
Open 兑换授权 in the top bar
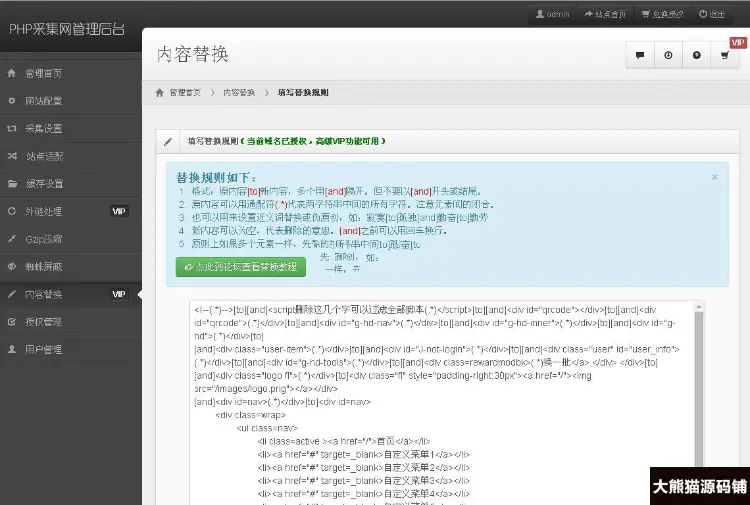click(663, 14)
